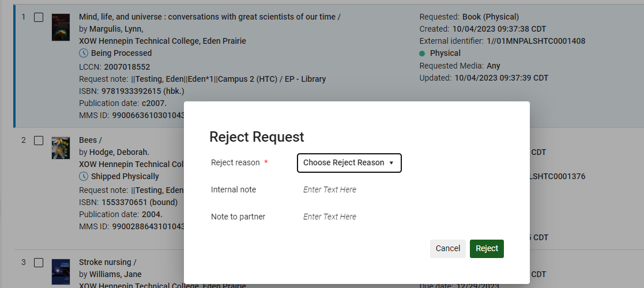Follow the author link Williams, Jane

(115, 274)
